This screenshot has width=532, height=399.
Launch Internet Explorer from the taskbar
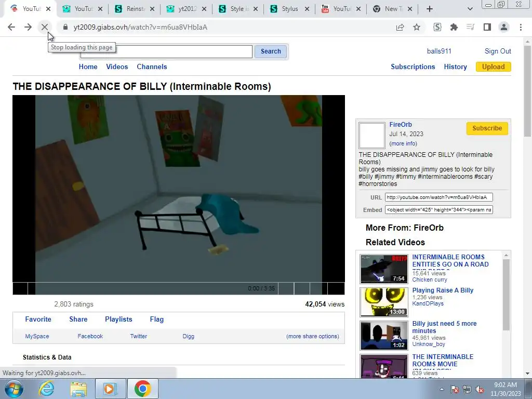tap(46, 389)
